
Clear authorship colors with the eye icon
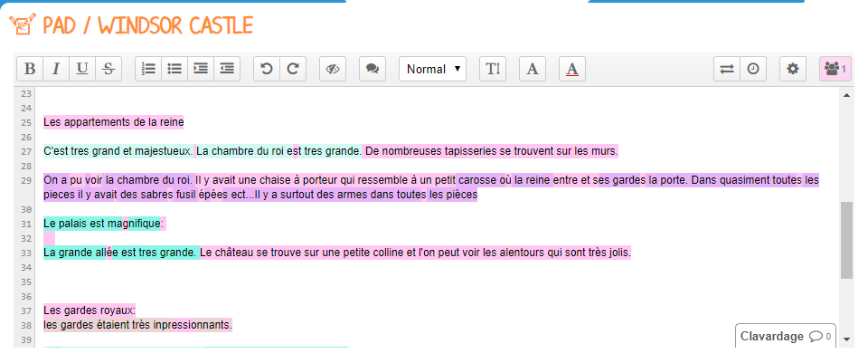(333, 69)
